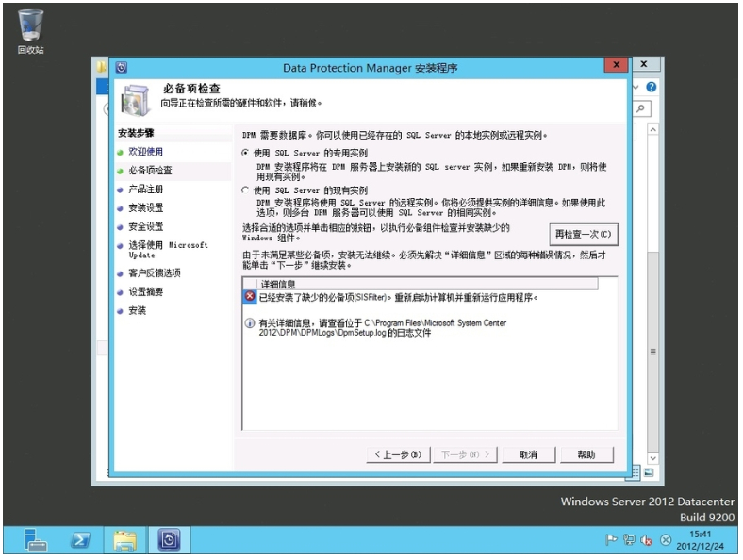Select the 安装 setup step

click(137, 310)
